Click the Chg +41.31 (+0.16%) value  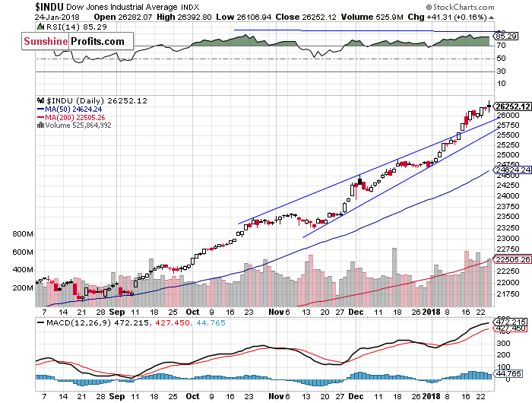pos(448,17)
